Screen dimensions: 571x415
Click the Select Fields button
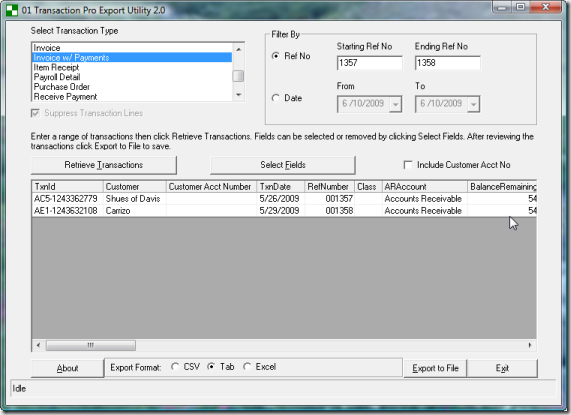283,165
